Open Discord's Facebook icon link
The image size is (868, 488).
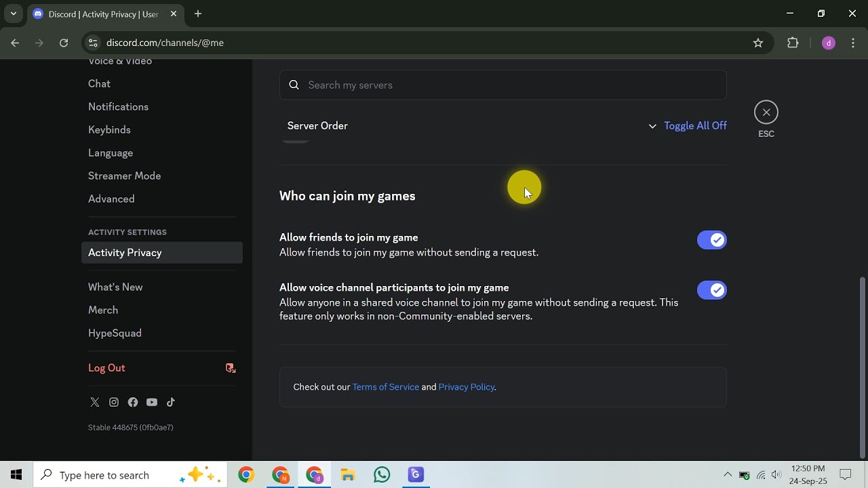133,402
